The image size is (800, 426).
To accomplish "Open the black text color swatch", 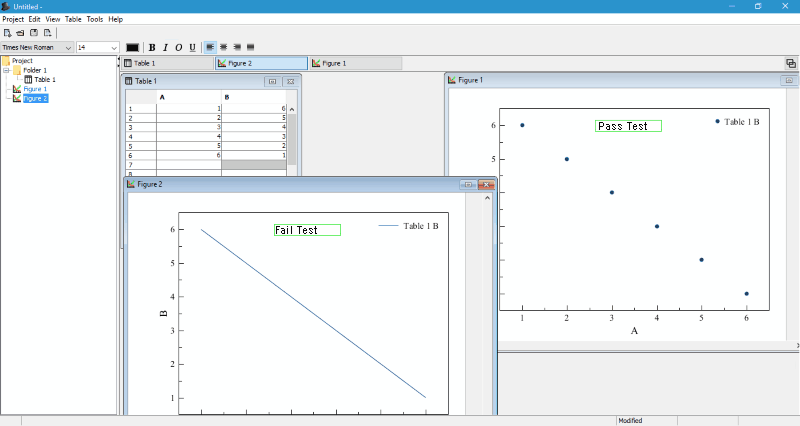I will click(132, 47).
